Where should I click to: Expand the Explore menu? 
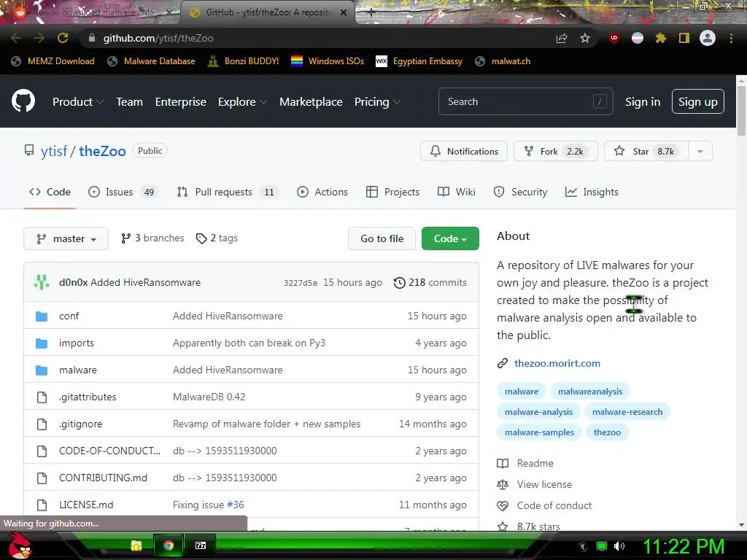pyautogui.click(x=242, y=102)
